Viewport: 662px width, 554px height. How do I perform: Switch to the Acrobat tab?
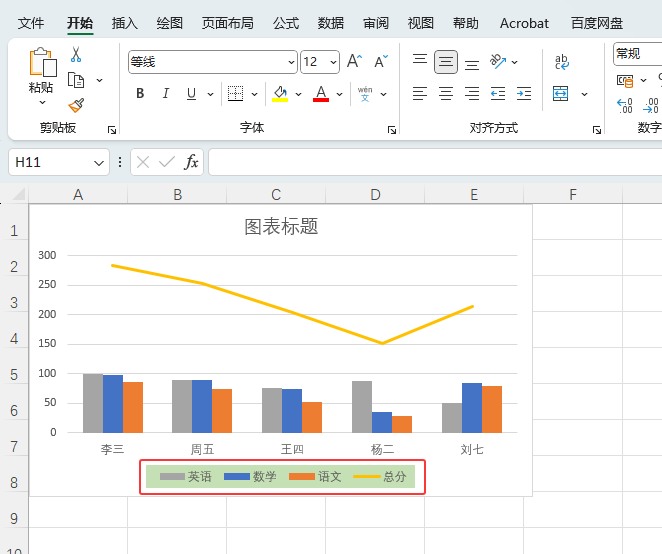tap(524, 23)
